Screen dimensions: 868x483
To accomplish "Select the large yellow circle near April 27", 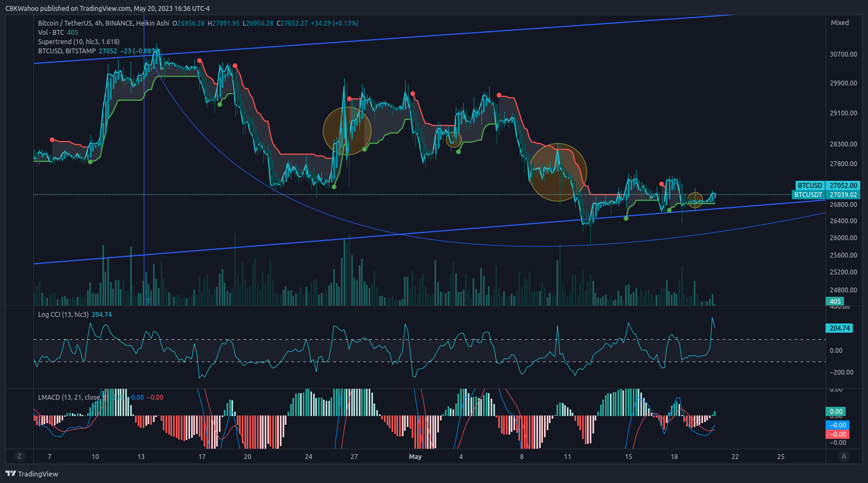I will (347, 131).
